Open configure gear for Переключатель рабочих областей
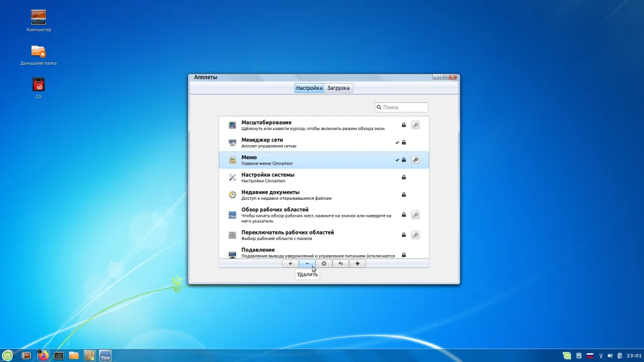The width and height of the screenshot is (644, 362). coord(415,235)
